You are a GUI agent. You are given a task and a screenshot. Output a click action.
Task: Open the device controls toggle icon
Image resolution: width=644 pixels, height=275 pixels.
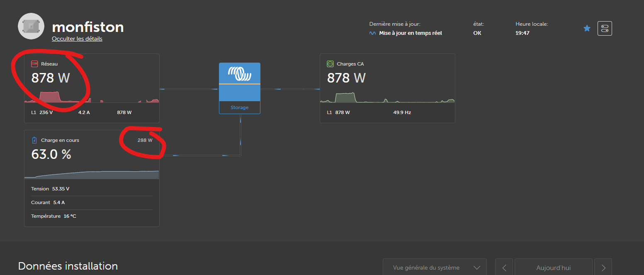[x=605, y=28]
